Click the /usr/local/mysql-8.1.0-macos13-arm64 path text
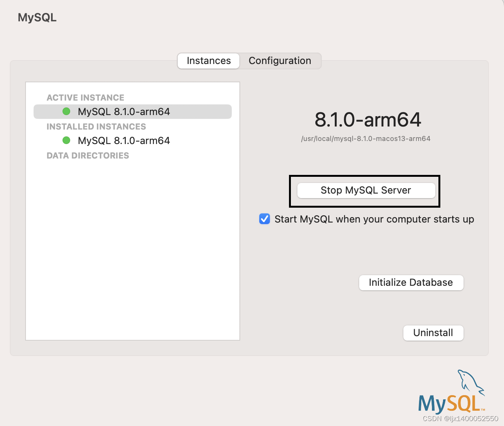 pos(366,139)
